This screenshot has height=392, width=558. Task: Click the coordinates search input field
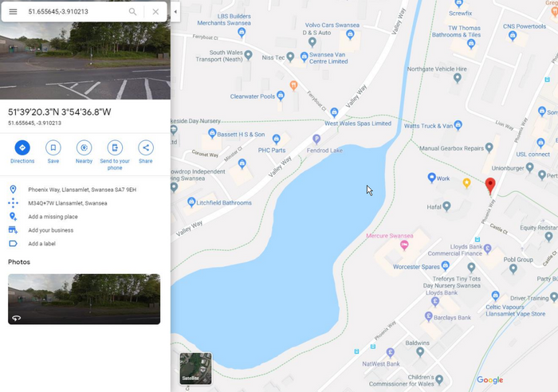click(x=75, y=12)
